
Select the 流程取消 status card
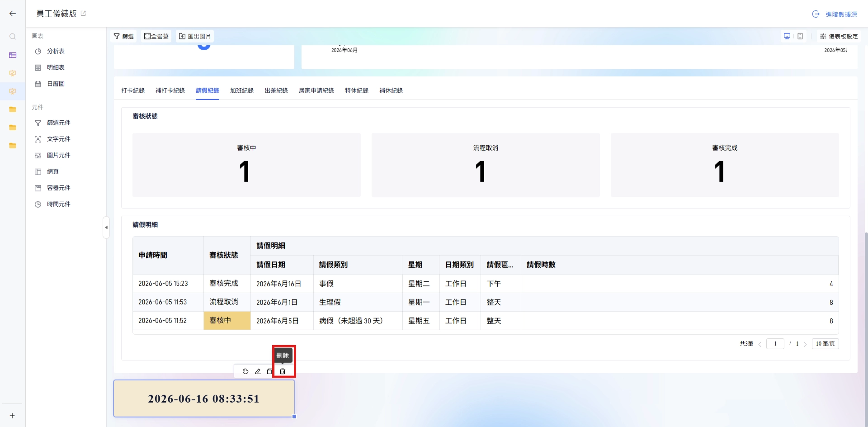click(x=486, y=165)
